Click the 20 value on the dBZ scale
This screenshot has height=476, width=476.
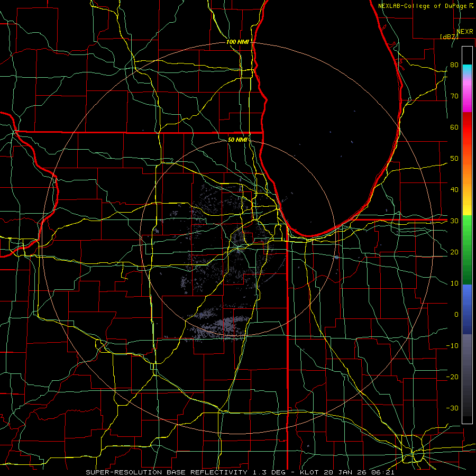pyautogui.click(x=454, y=252)
